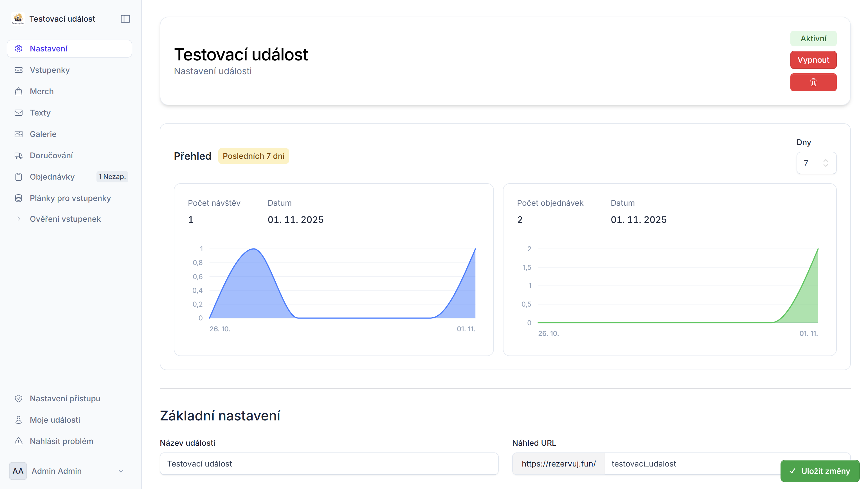This screenshot has height=489, width=868.
Task: Adjust the Dny number stepper arrows
Action: pyautogui.click(x=826, y=163)
